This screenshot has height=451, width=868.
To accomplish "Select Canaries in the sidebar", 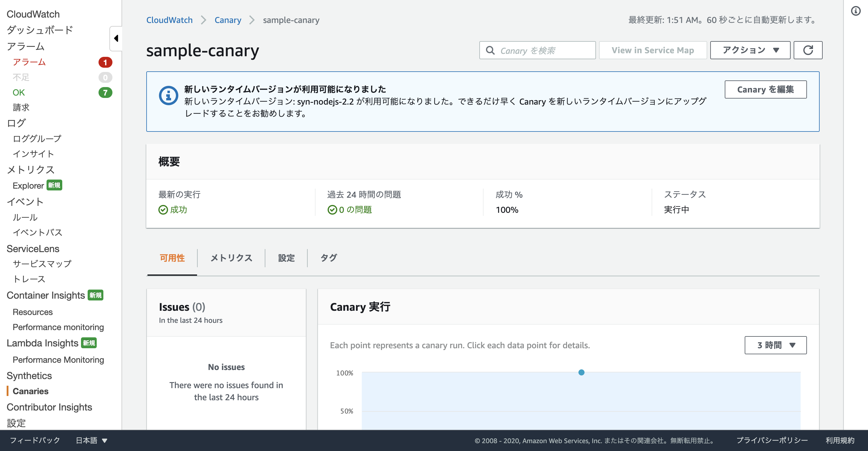I will coord(31,391).
